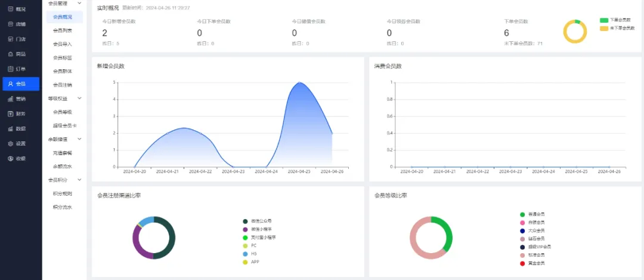Open the 数据 data icon in sidebar
Screen dimensions: 644x280
click(x=11, y=129)
